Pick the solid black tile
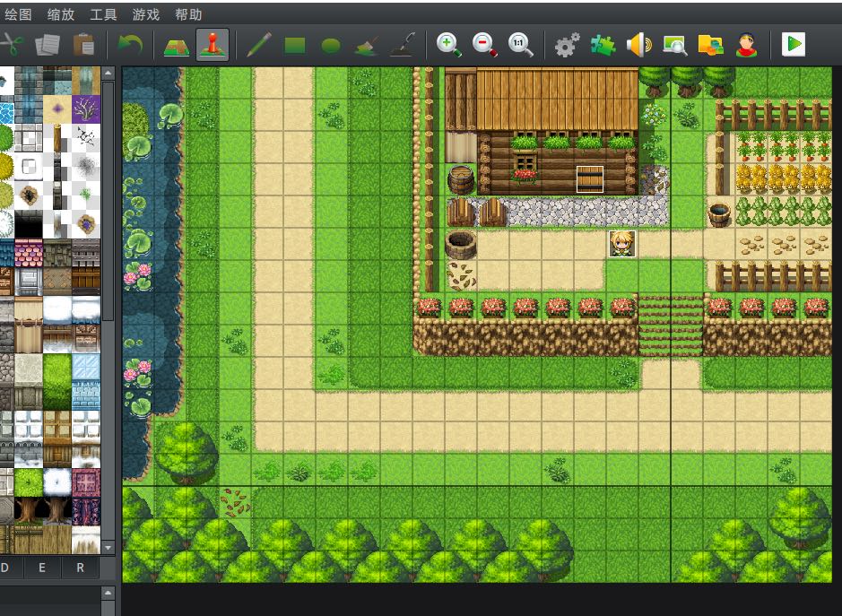 click(x=29, y=224)
